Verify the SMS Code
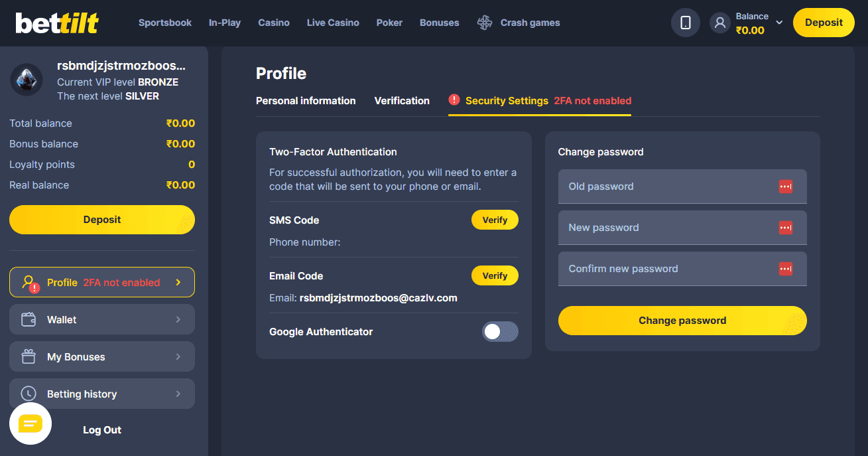 pyautogui.click(x=495, y=220)
